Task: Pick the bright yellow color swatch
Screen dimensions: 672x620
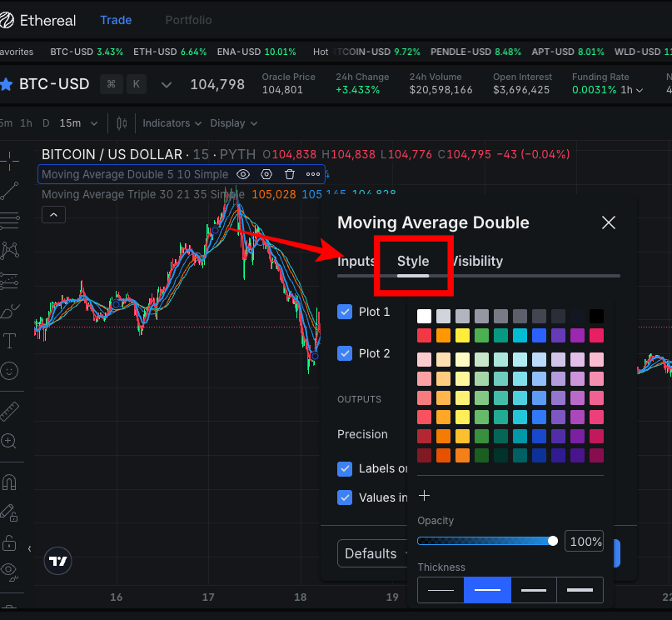Action: [x=462, y=335]
